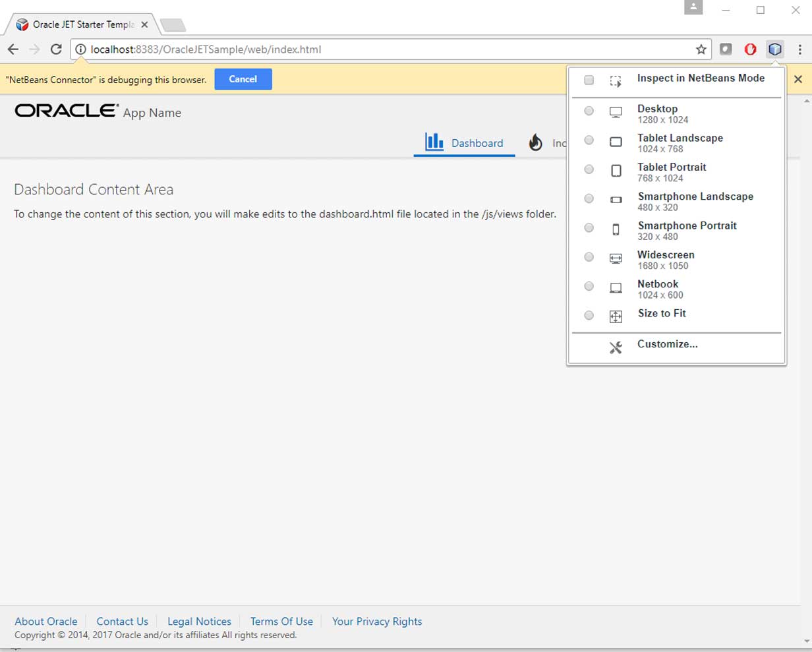Cancel NetBeans Connector debugging
812x652 pixels.
pyautogui.click(x=243, y=79)
